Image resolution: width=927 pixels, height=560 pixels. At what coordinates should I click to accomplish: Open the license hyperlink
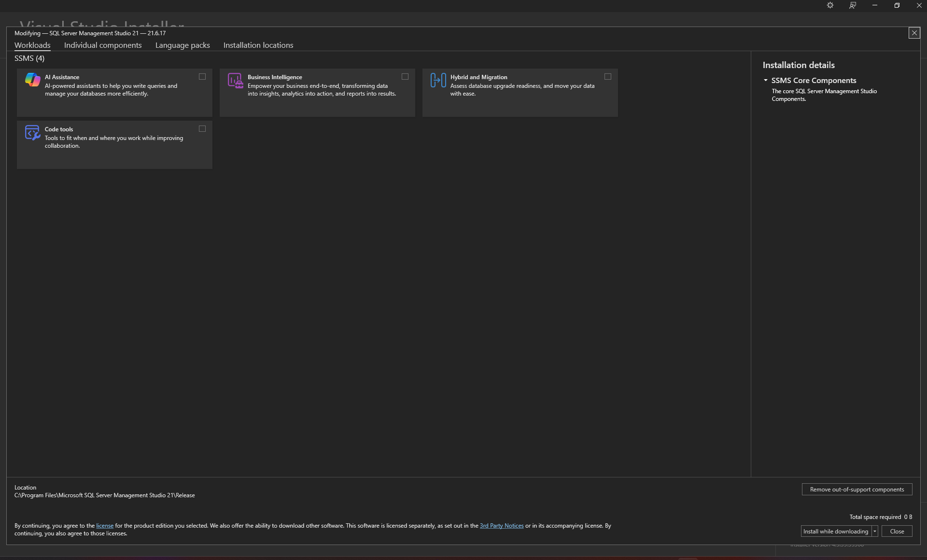point(105,526)
